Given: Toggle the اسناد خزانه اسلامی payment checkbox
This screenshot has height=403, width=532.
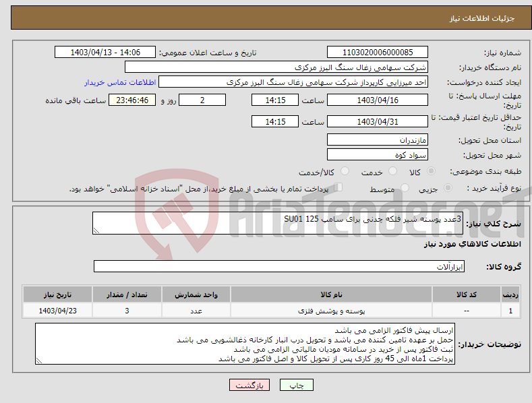Looking at the screenshot, I should 338,187.
